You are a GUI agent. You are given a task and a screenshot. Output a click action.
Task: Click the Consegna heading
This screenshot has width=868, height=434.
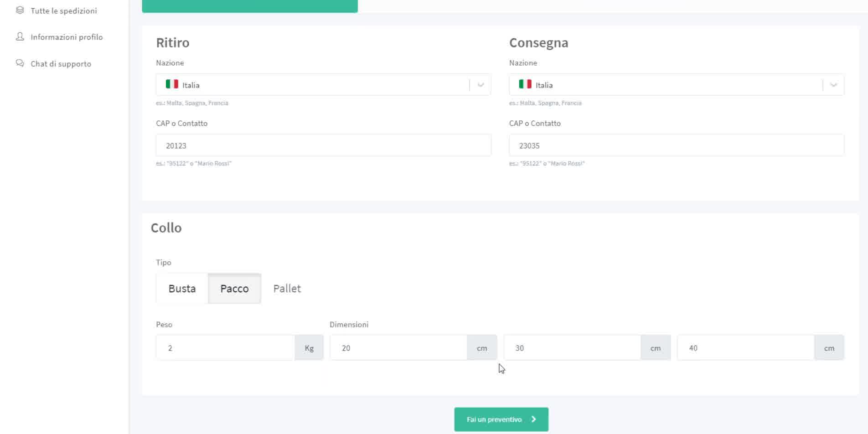(539, 42)
